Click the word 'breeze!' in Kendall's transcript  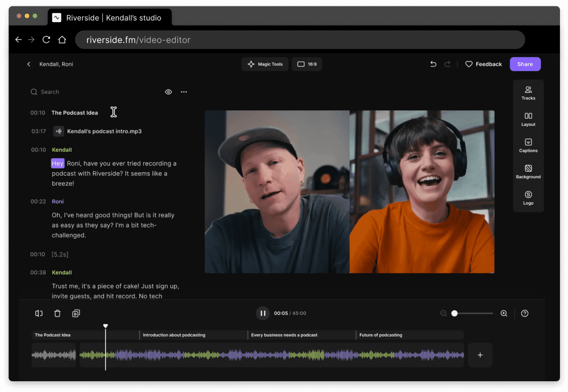point(63,183)
